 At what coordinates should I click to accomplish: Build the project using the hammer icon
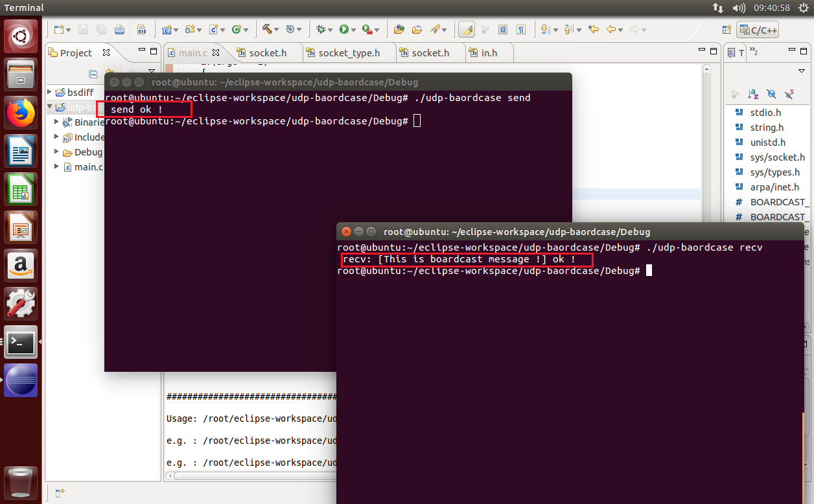pos(268,29)
